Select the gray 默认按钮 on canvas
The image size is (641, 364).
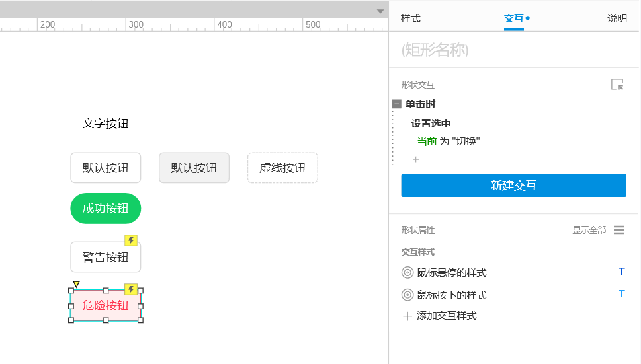(194, 168)
